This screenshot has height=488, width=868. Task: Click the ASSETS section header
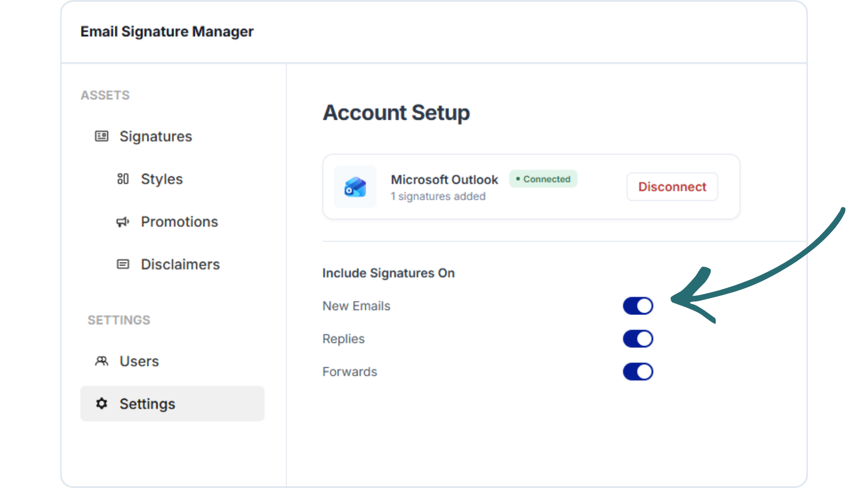(x=105, y=95)
